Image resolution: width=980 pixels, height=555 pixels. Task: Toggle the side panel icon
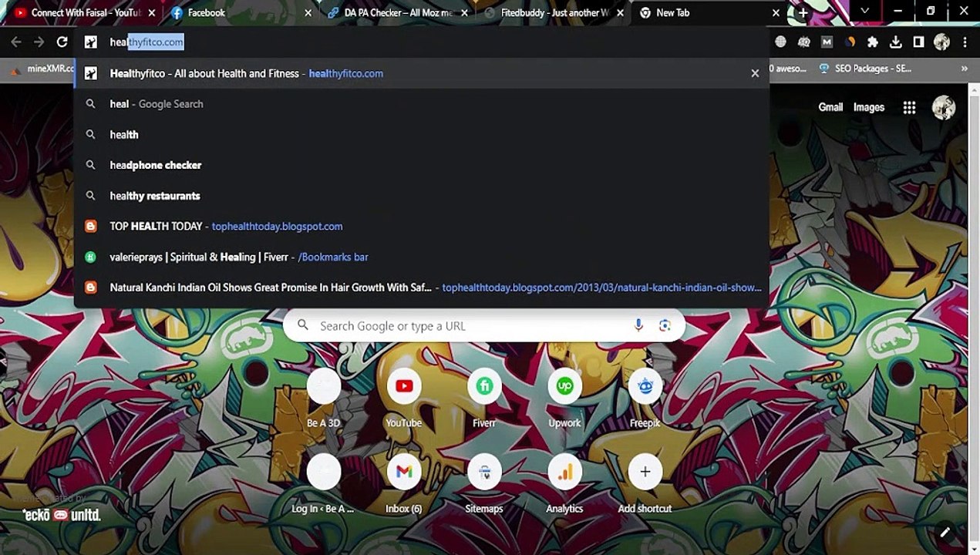coord(918,42)
